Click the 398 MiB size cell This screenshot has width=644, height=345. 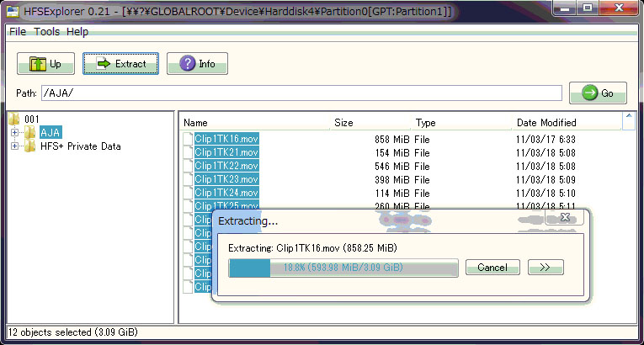coord(392,180)
